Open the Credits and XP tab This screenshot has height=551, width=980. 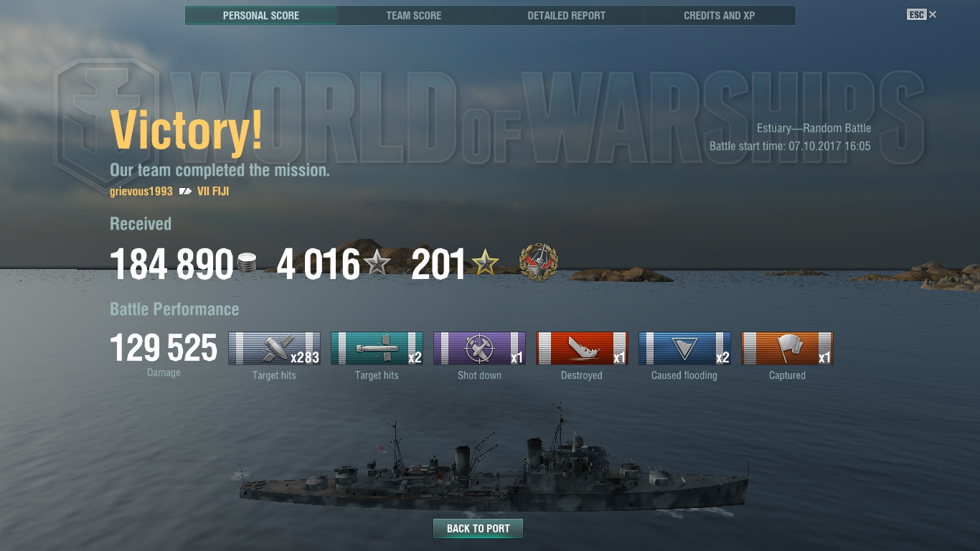(720, 15)
